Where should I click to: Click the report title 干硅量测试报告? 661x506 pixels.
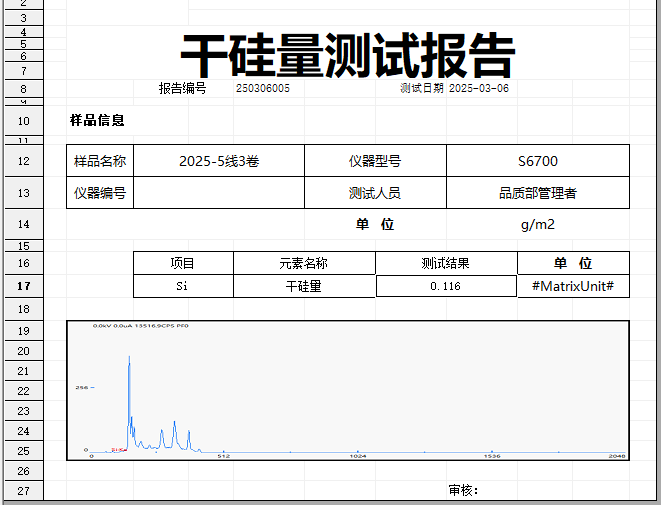tap(347, 55)
